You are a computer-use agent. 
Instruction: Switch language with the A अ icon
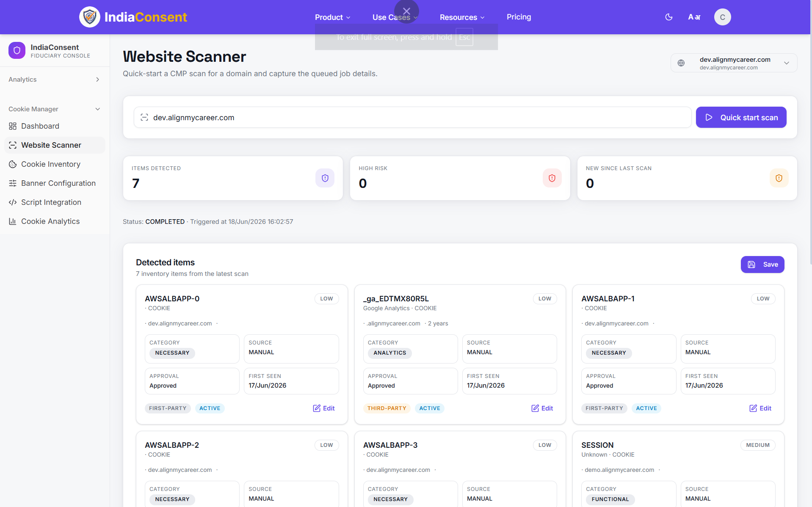(x=694, y=17)
